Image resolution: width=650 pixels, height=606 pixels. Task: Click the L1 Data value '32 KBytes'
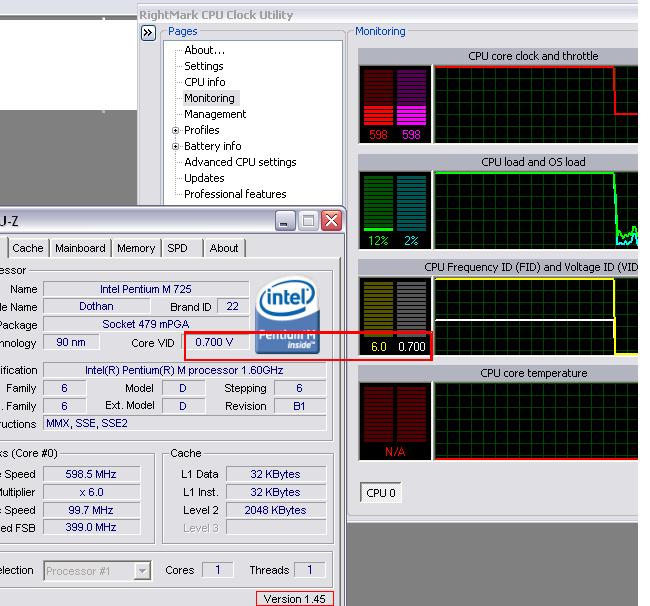276,474
